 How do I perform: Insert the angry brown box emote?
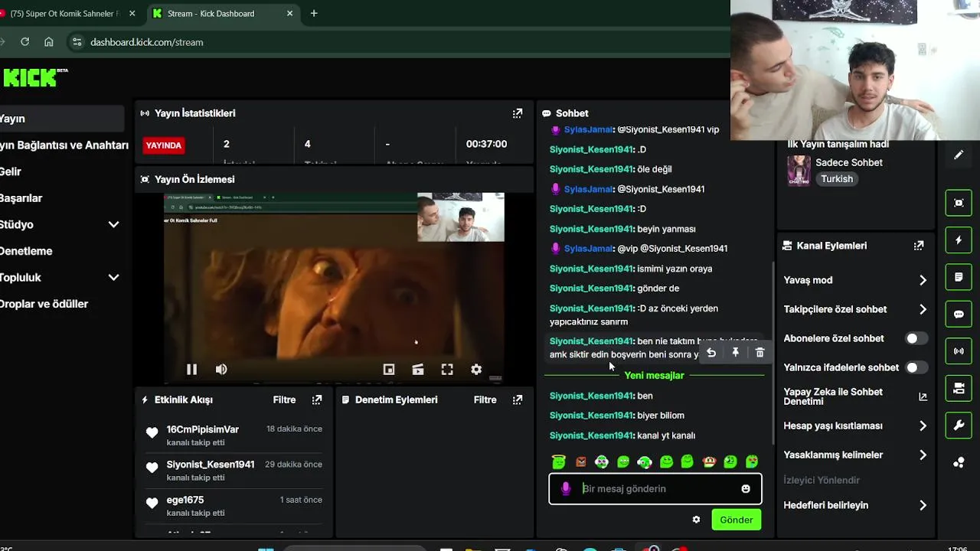coord(580,461)
